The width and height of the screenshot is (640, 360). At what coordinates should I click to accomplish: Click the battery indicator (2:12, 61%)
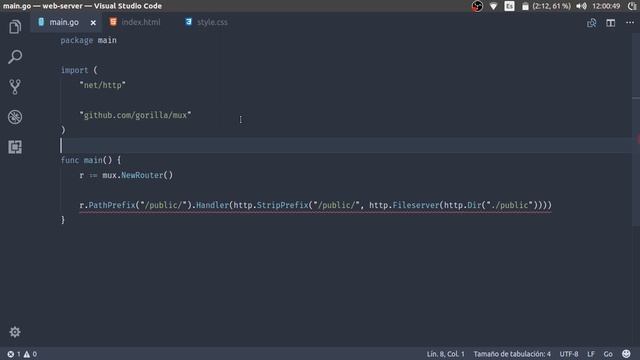pyautogui.click(x=546, y=6)
